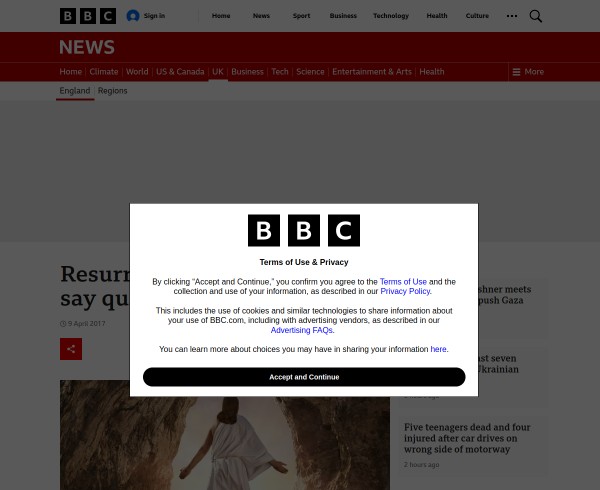The height and width of the screenshot is (490, 600).
Task: Select World in the news bar
Action: click(137, 72)
